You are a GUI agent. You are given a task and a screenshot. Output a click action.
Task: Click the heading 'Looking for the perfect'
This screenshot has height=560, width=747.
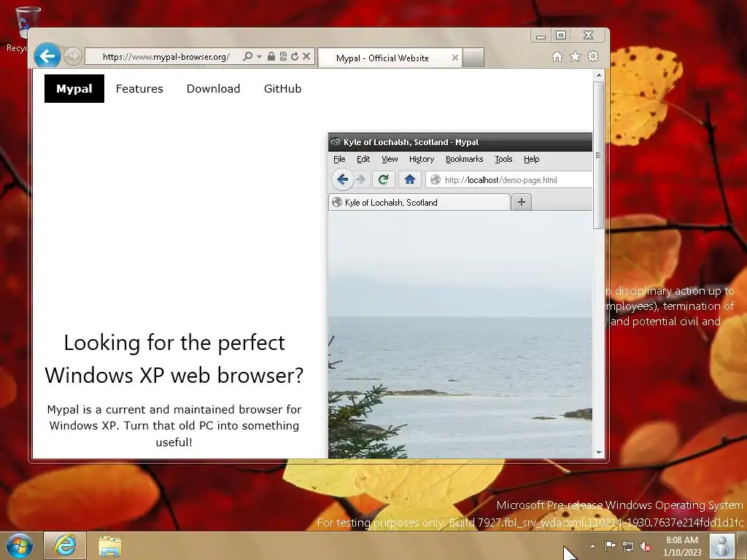click(174, 343)
